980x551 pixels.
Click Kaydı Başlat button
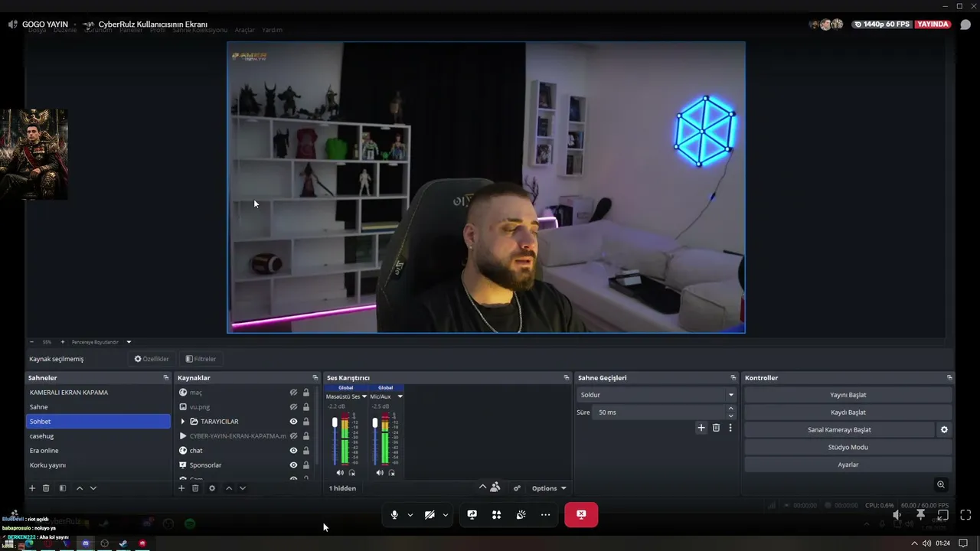(x=848, y=412)
